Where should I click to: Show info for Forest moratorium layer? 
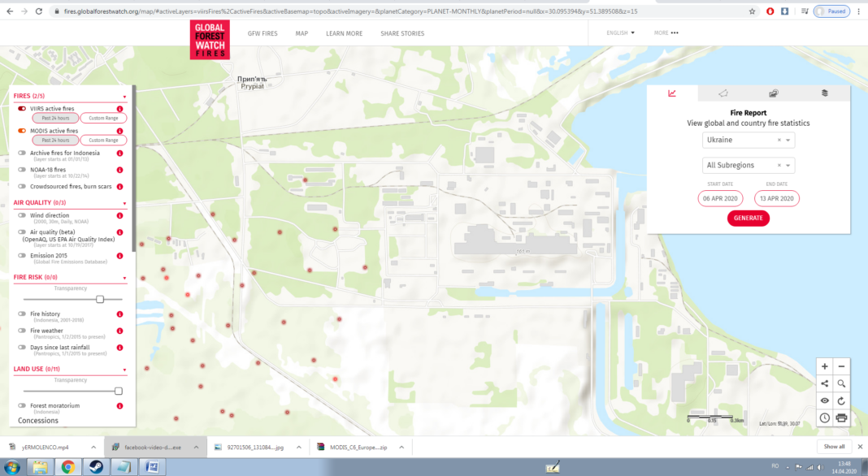click(x=119, y=405)
